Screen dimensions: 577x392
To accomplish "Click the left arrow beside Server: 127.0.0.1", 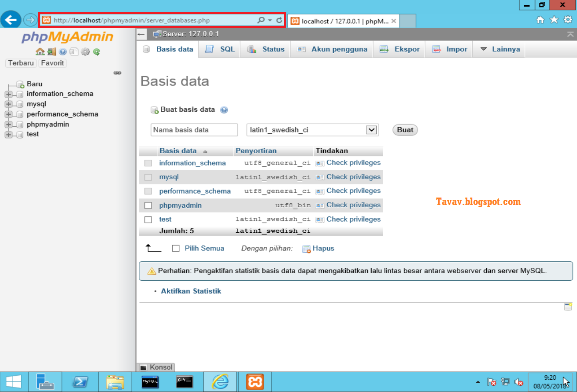I will pos(141,34).
